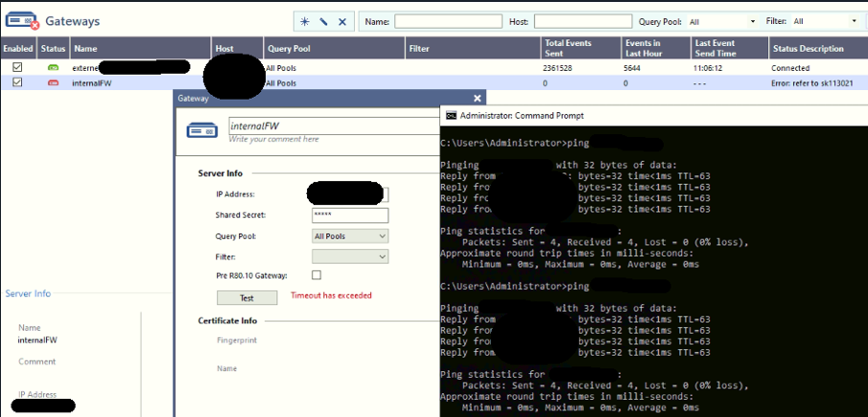Viewport: 868px width, 417px height.
Task: Expand the Query Pool dropdown in the Gateway dialog
Action: [350, 236]
